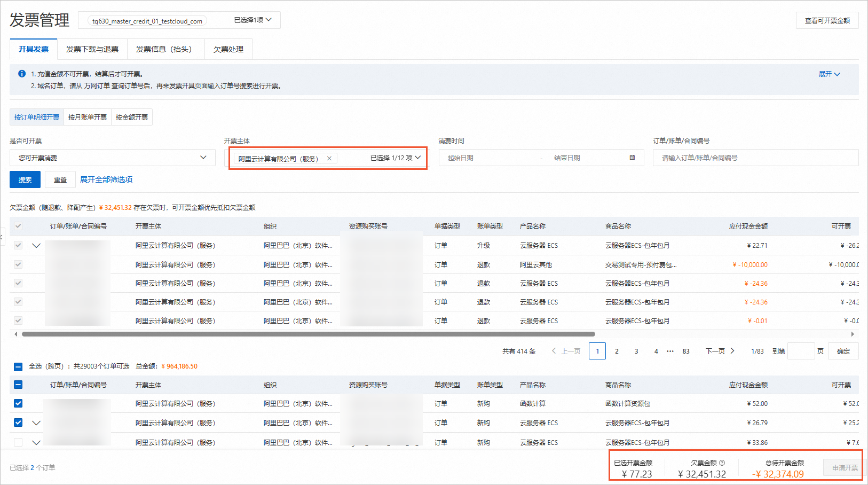Screen dimensions: 868x485
Task: Toggle the 全选 (跨页) checkbox
Action: click(x=18, y=366)
